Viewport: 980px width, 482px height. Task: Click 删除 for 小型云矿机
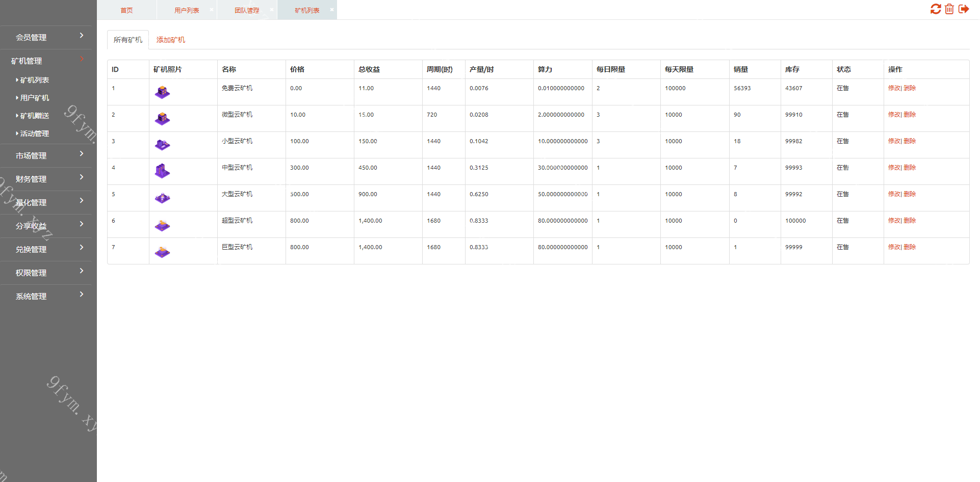[910, 141]
